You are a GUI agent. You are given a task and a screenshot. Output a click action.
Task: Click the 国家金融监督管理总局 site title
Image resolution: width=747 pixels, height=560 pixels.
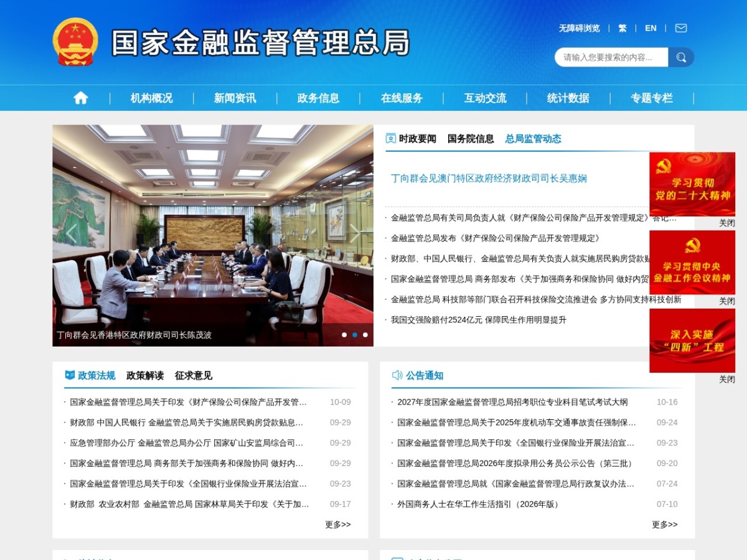tap(261, 42)
